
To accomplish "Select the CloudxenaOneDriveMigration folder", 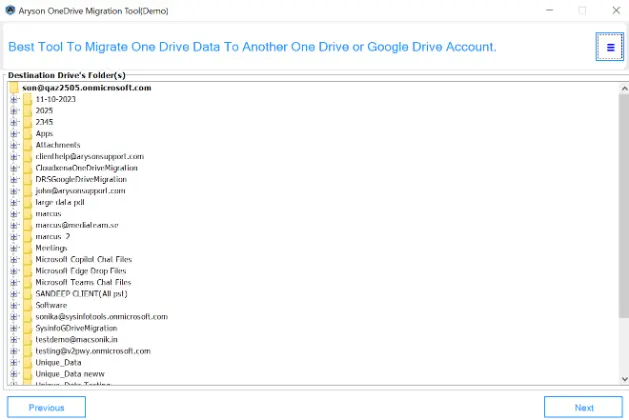I will tap(86, 168).
